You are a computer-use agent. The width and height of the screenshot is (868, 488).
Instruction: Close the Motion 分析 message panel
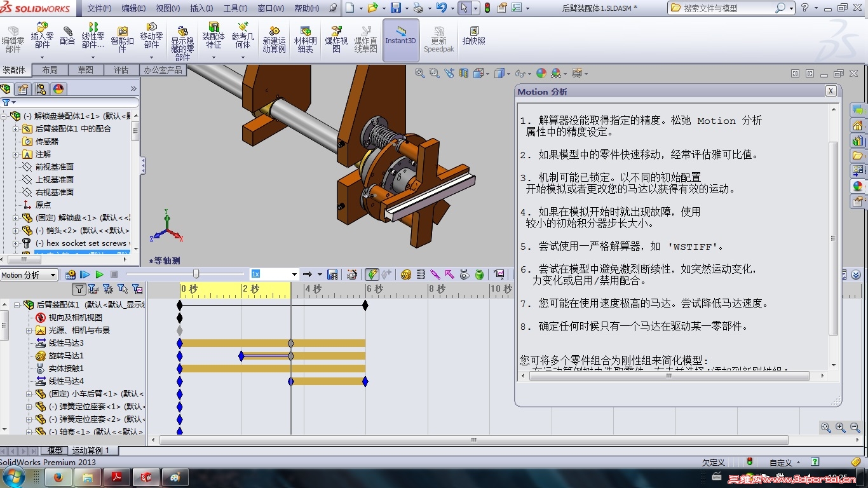pos(831,91)
